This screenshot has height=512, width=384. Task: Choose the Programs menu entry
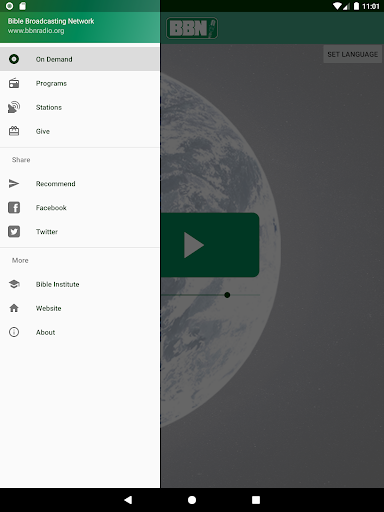[x=80, y=83]
